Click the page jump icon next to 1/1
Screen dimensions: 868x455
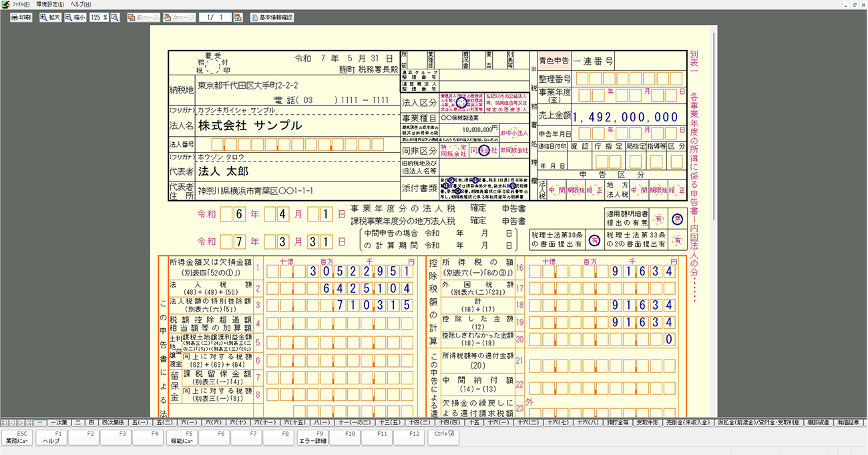[x=238, y=17]
